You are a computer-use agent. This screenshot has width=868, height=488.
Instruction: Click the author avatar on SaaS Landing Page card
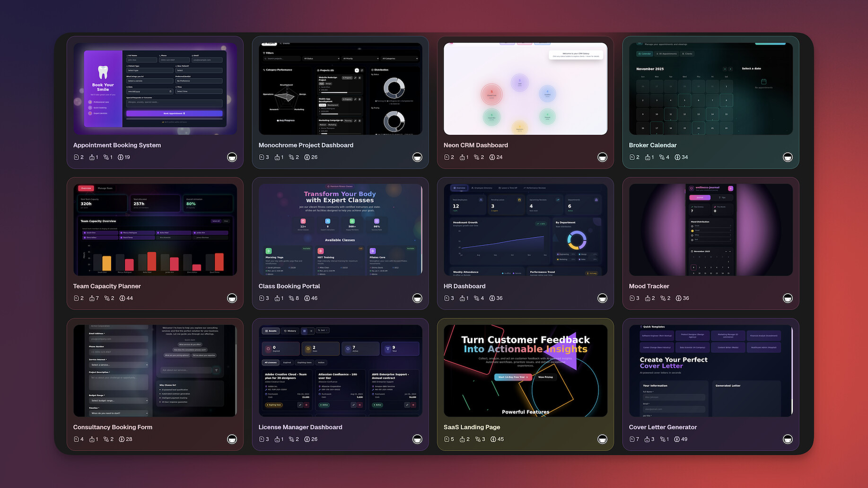(x=602, y=439)
